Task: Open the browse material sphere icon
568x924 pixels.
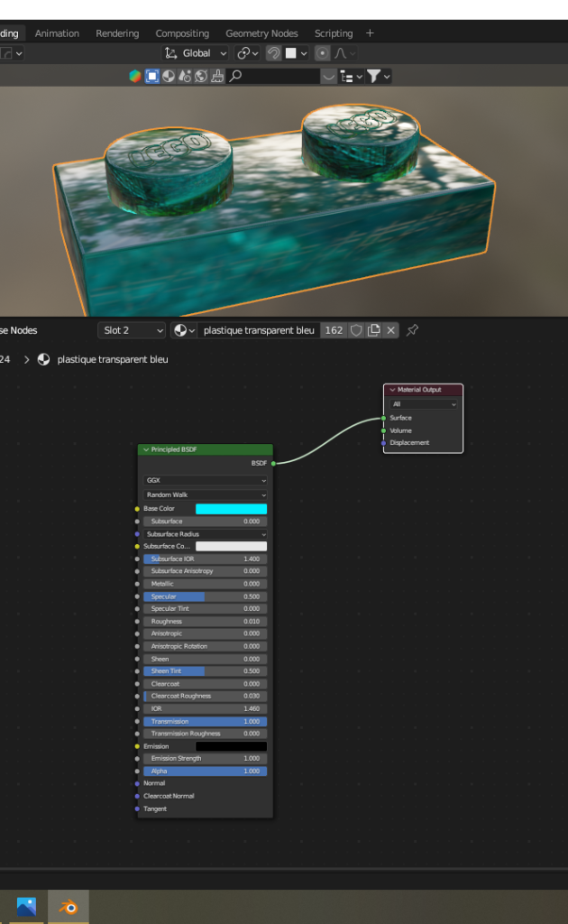Action: click(183, 330)
